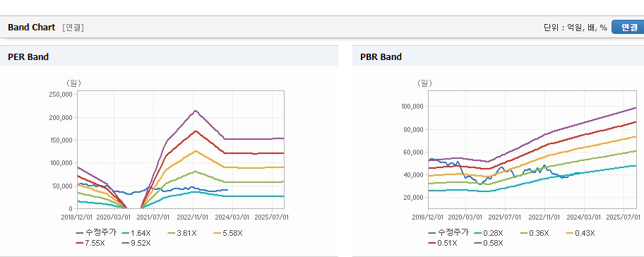Click 2025/07/01 date on PBR chart axis

click(x=623, y=217)
